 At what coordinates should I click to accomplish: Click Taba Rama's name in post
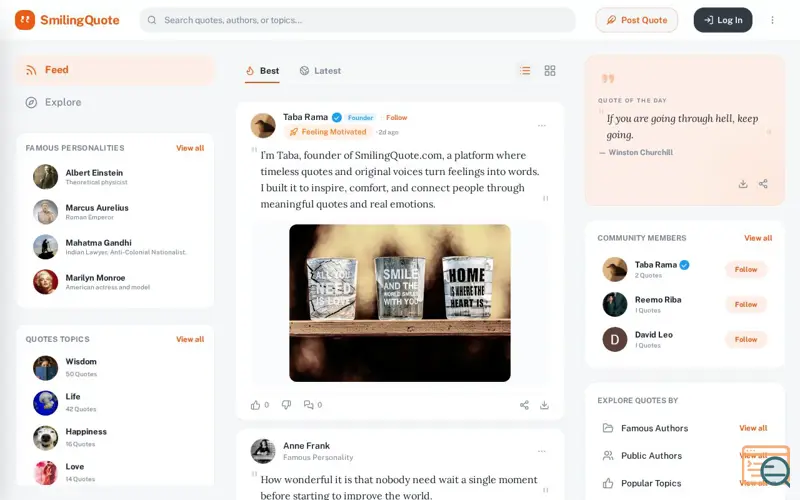pyautogui.click(x=305, y=117)
